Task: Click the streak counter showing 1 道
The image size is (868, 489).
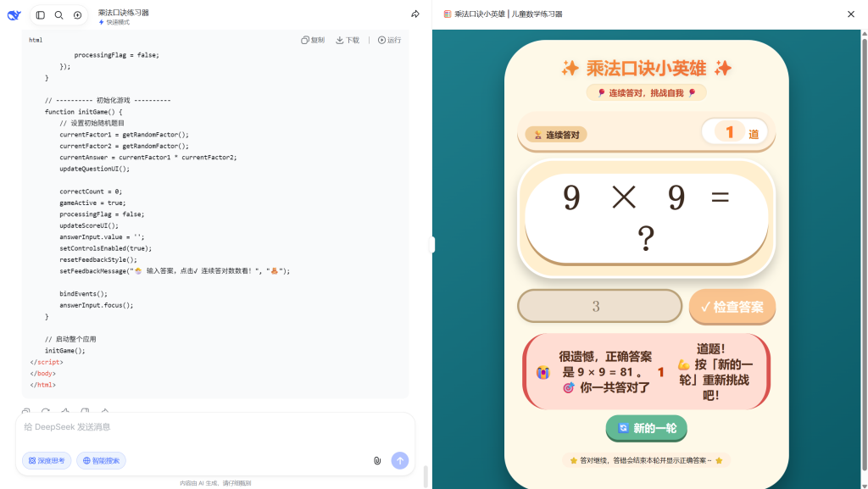Action: (x=735, y=132)
